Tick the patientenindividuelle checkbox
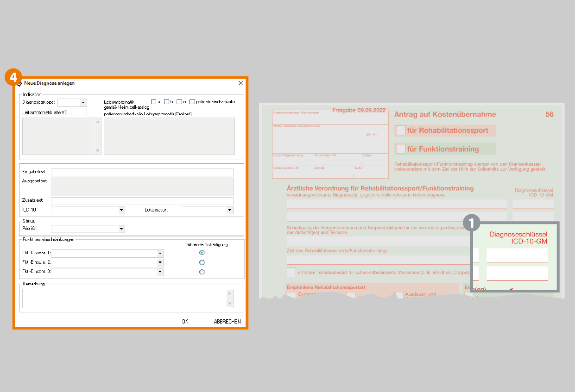Image resolution: width=575 pixels, height=392 pixels. click(192, 102)
